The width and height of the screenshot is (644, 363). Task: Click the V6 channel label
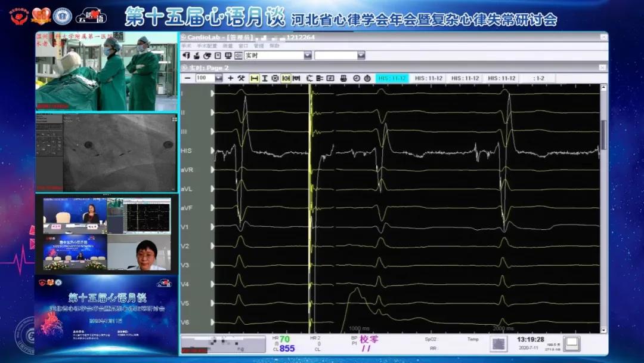click(185, 322)
